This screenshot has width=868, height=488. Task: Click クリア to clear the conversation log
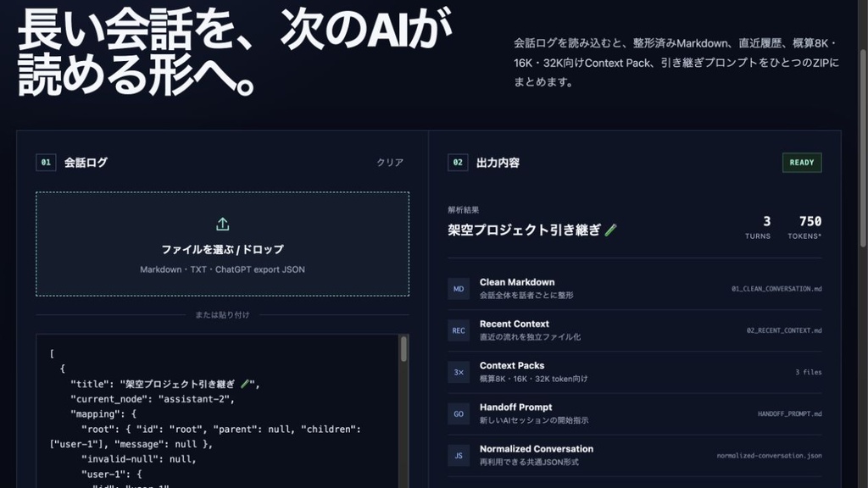pyautogui.click(x=390, y=162)
